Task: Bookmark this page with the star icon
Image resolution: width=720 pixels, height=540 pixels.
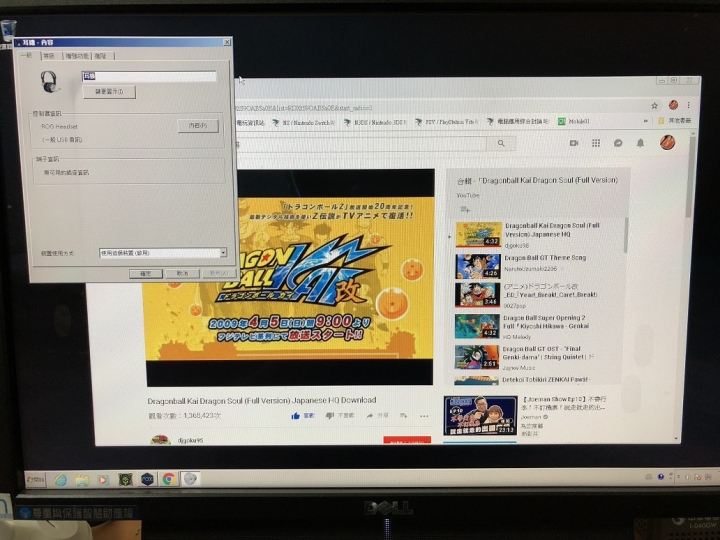Action: tap(654, 106)
